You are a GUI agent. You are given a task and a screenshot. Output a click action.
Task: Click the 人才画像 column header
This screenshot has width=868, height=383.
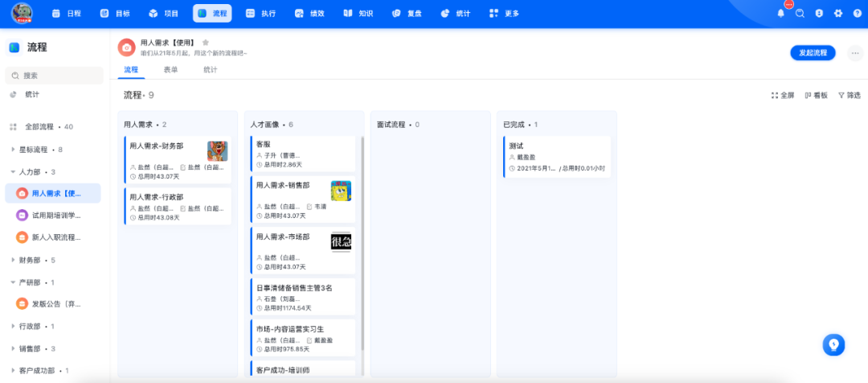point(272,125)
